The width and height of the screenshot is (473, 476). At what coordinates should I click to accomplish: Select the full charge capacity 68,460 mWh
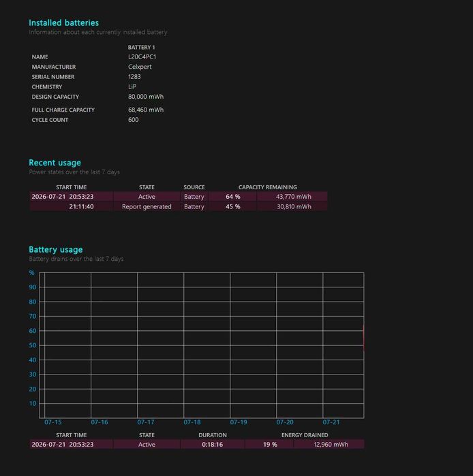pos(146,110)
